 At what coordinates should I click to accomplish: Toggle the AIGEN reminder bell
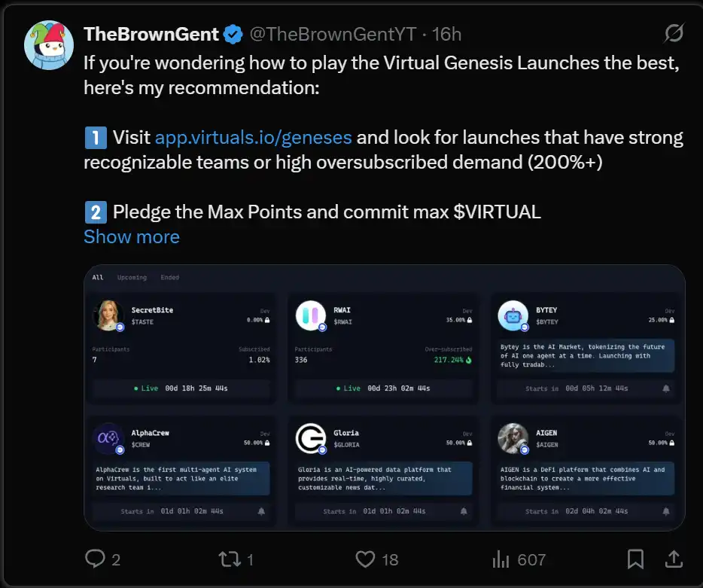[665, 511]
